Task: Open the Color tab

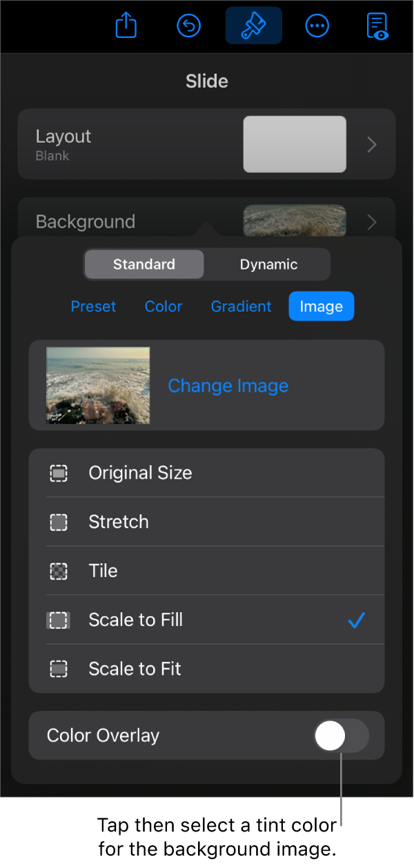Action: [164, 306]
